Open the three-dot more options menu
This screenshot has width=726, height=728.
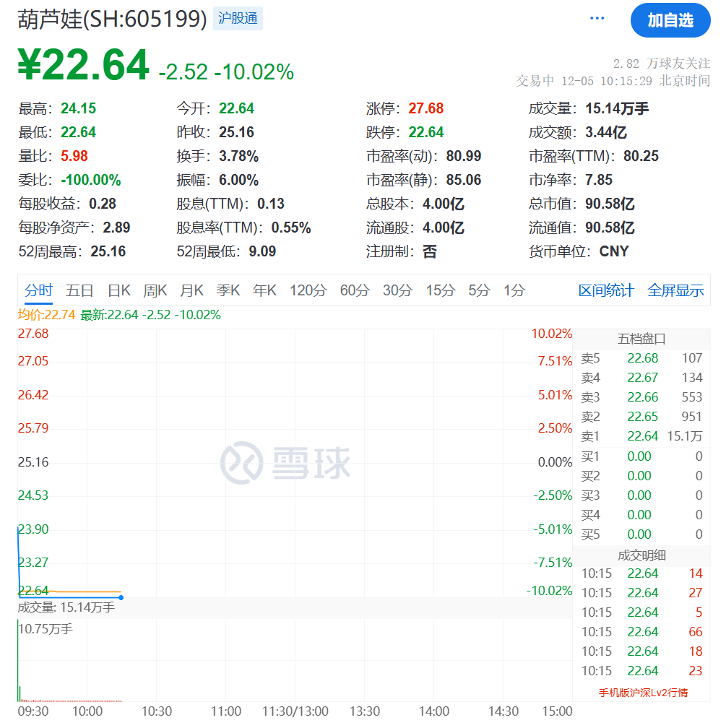pyautogui.click(x=597, y=18)
